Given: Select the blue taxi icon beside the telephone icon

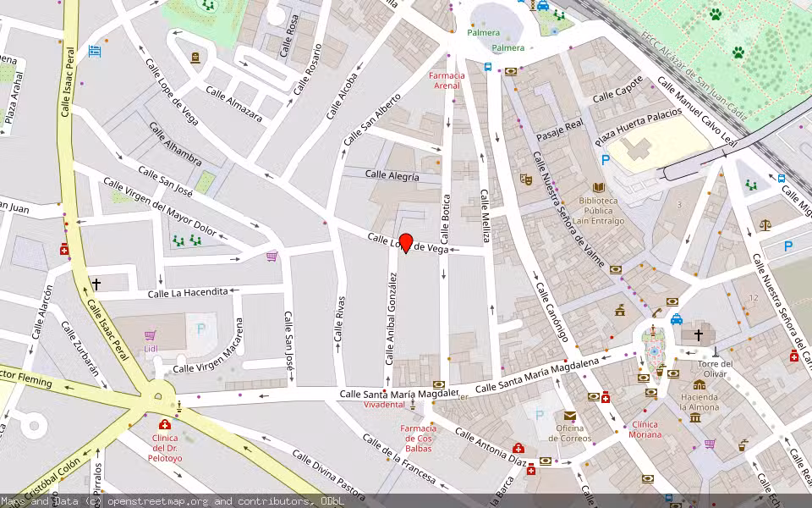Looking at the screenshot, I should tap(677, 319).
